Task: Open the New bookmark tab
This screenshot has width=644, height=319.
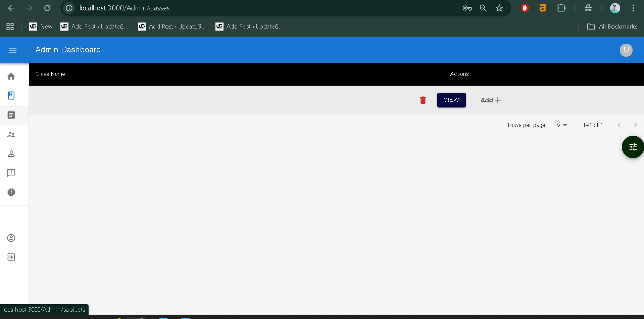Action: point(41,26)
